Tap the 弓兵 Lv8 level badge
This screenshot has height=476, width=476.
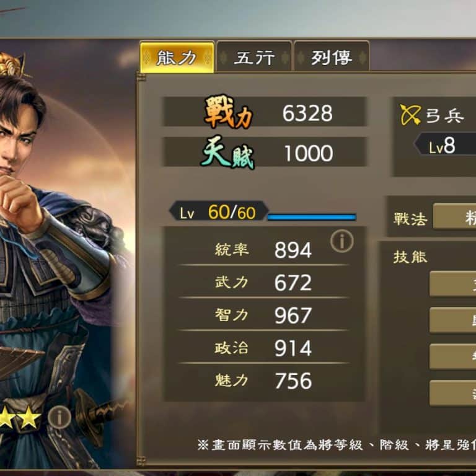point(445,145)
